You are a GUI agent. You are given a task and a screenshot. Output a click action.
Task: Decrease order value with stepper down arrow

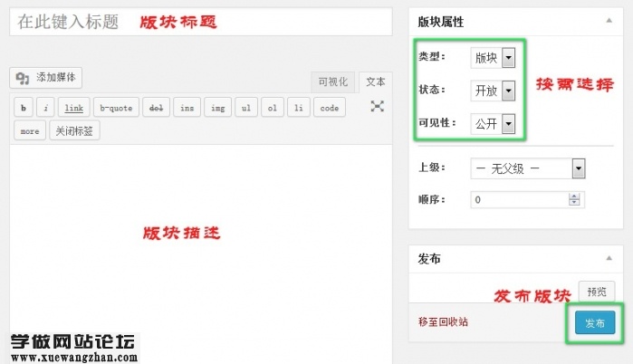[574, 202]
